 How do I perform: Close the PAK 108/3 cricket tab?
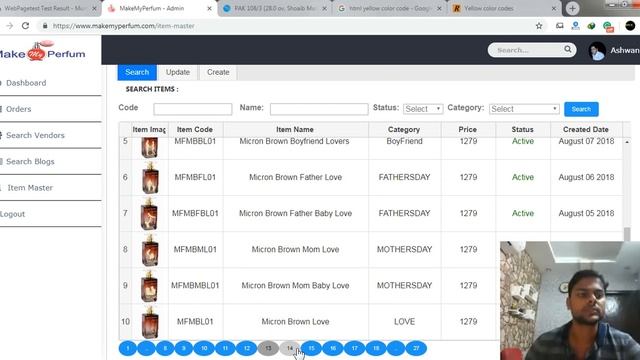324,8
